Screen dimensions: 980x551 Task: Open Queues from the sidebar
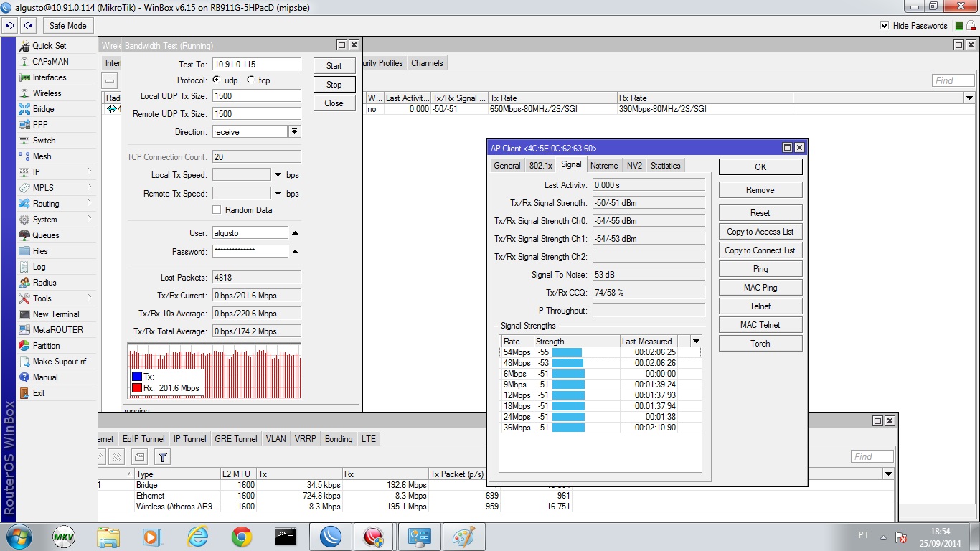click(45, 235)
